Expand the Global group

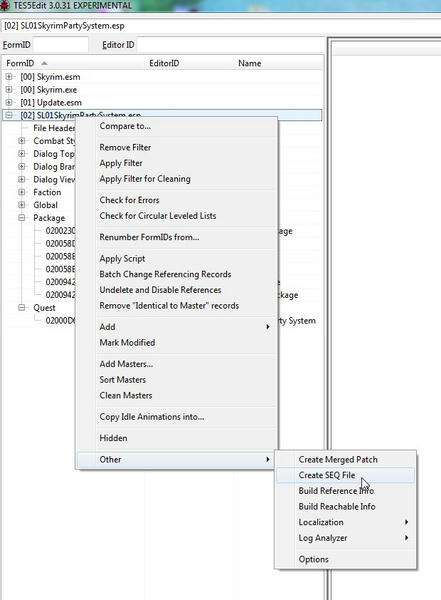(x=22, y=205)
